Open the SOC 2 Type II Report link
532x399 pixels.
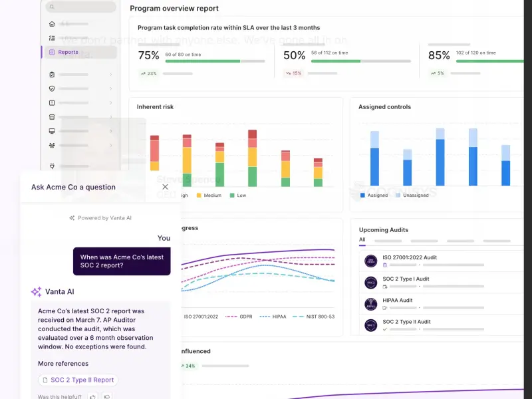[78, 380]
